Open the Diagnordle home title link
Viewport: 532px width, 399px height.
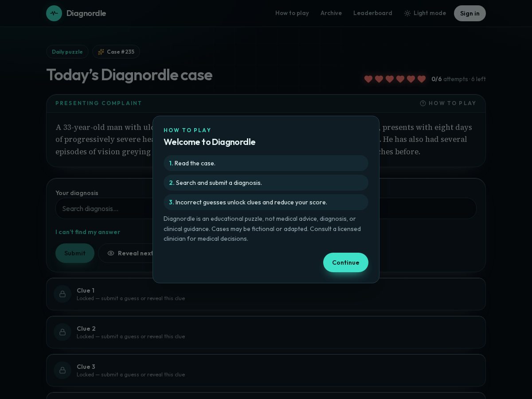pyautogui.click(x=86, y=13)
